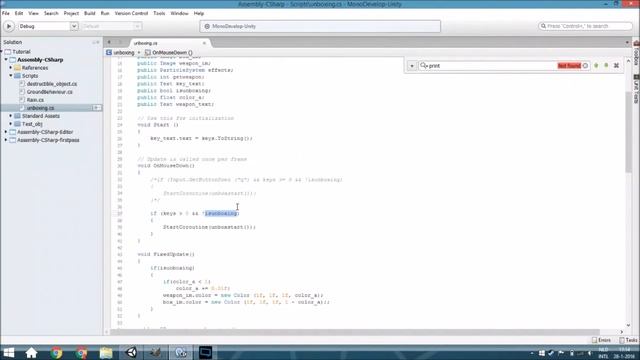Open the Tasks pad at bottom

pos(629,340)
